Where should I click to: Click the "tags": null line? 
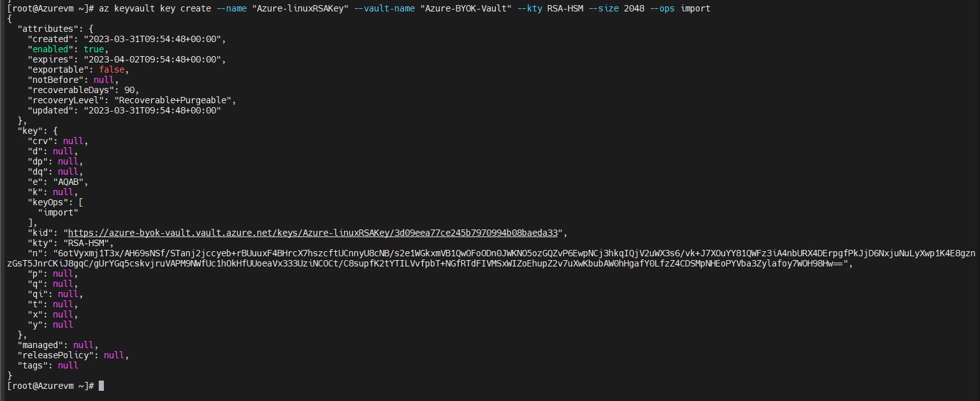coord(48,365)
